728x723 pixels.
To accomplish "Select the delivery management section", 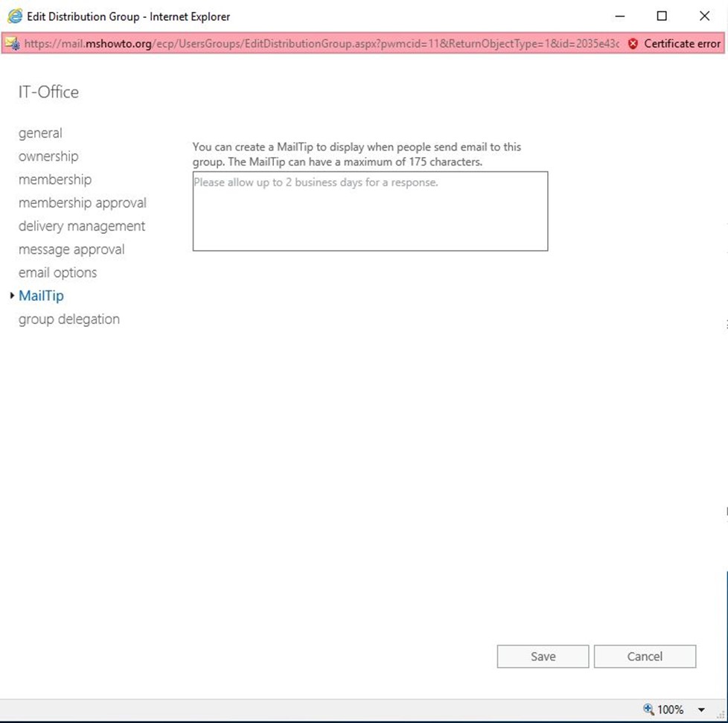I will click(82, 226).
